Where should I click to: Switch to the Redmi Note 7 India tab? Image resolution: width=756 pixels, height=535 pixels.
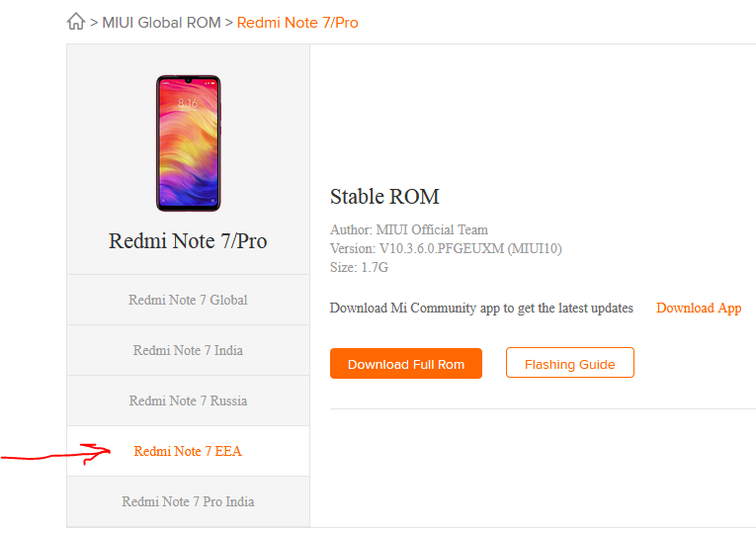[188, 350]
